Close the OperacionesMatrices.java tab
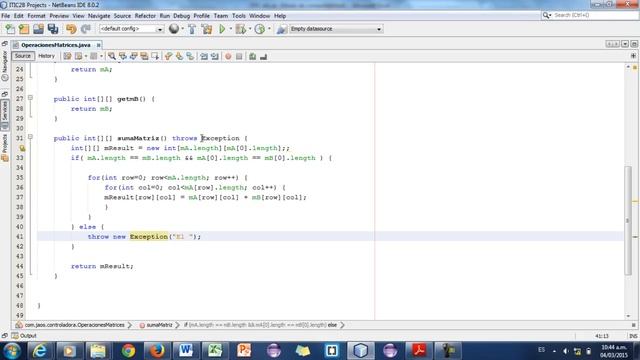640x360 pixels. point(98,45)
